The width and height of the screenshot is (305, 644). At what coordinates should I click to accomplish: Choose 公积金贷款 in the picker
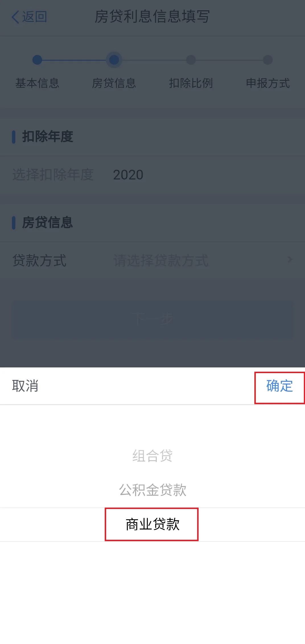click(152, 490)
